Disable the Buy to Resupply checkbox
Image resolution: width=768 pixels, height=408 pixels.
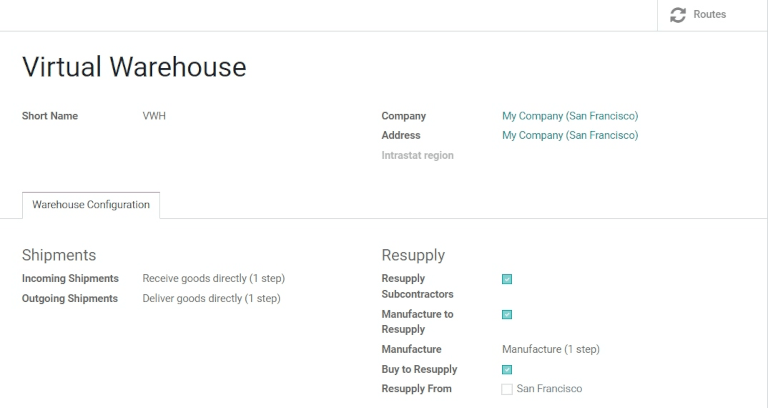click(507, 370)
